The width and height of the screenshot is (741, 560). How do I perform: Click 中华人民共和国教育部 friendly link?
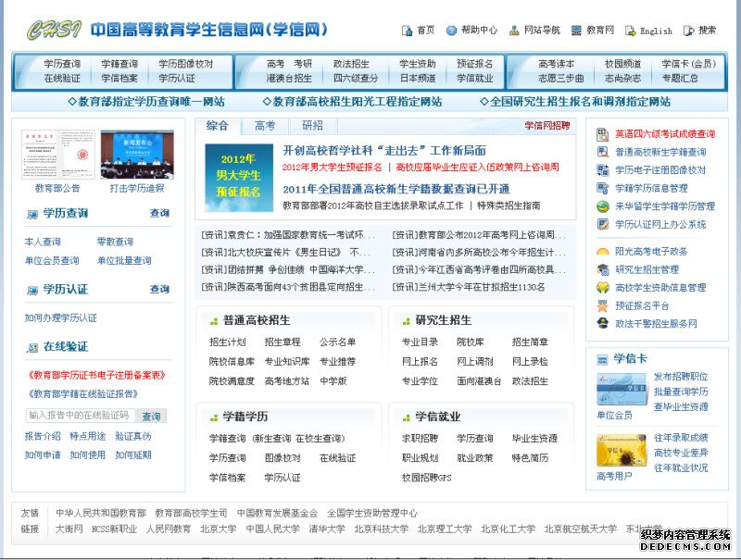(x=101, y=513)
